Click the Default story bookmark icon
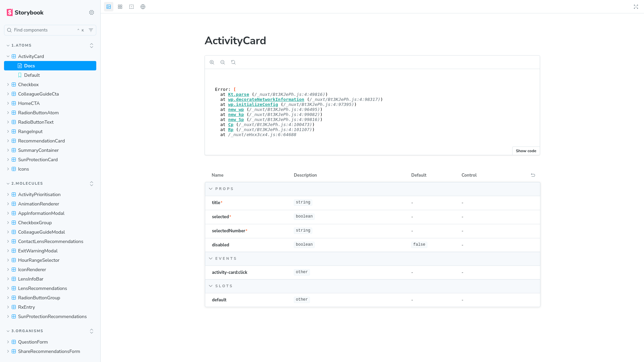This screenshot has width=644, height=362. click(20, 75)
